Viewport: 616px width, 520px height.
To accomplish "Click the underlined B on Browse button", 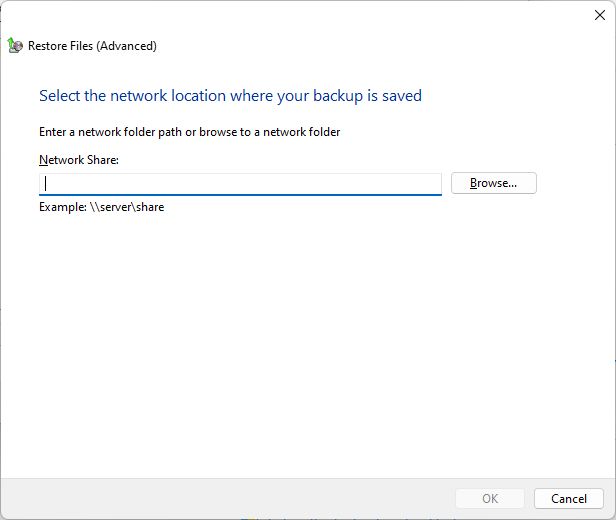I will pos(473,183).
